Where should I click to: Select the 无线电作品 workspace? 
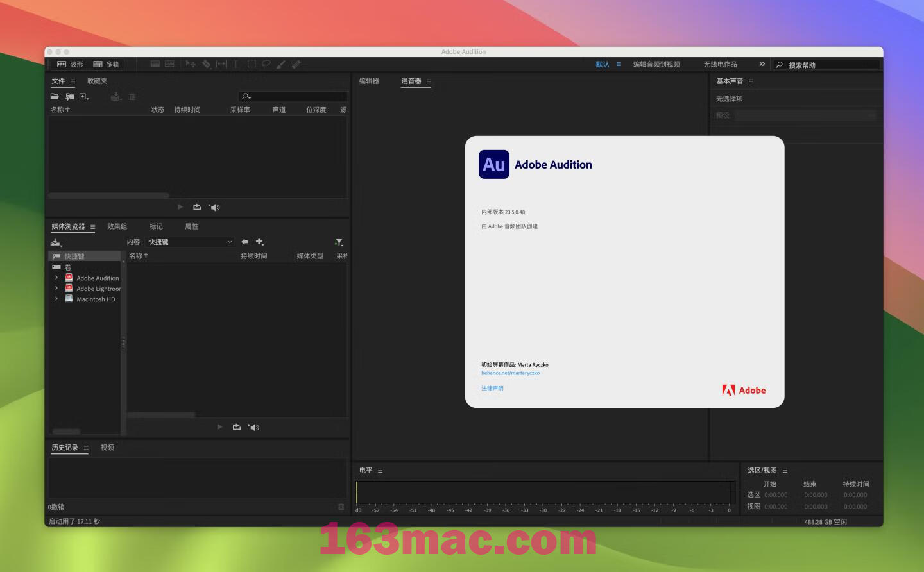(x=720, y=64)
